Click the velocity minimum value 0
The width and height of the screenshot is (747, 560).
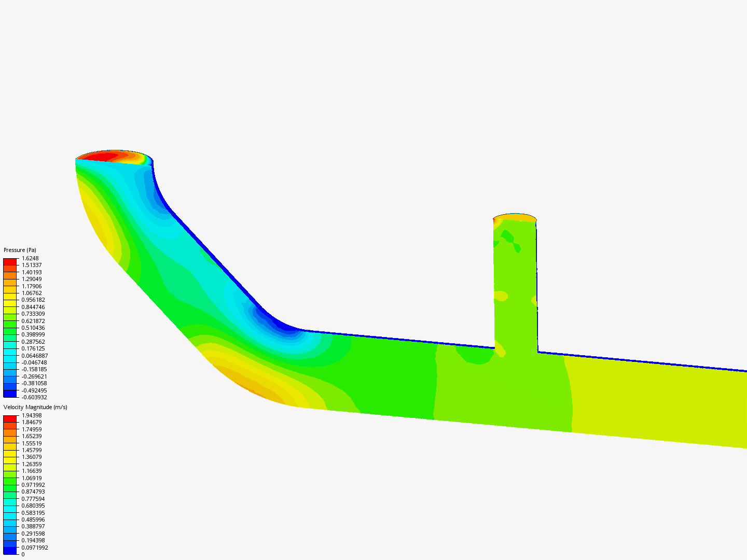pos(23,554)
